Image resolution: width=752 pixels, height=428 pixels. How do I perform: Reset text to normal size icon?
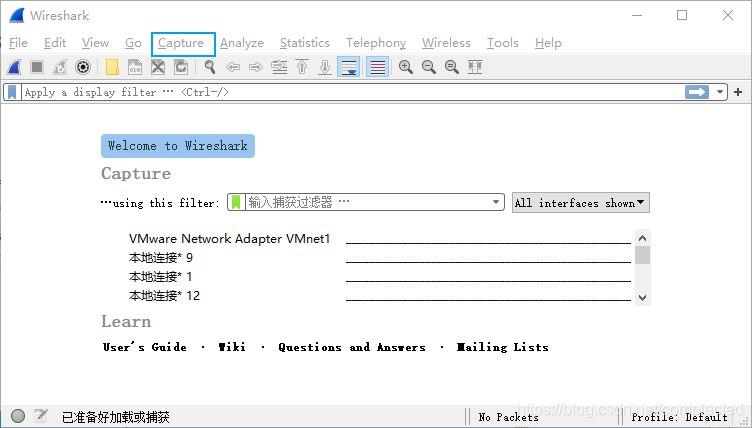point(452,67)
